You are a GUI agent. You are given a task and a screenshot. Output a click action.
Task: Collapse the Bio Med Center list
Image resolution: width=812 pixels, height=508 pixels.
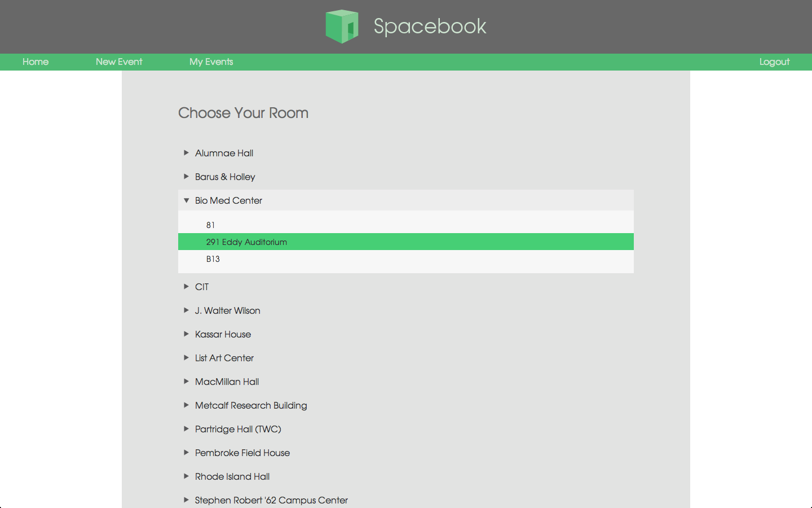[186, 200]
